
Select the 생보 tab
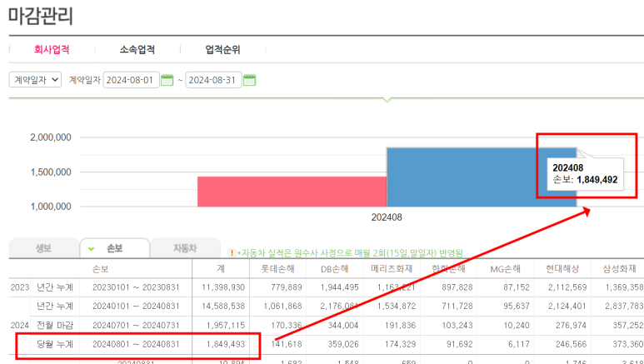(x=43, y=248)
